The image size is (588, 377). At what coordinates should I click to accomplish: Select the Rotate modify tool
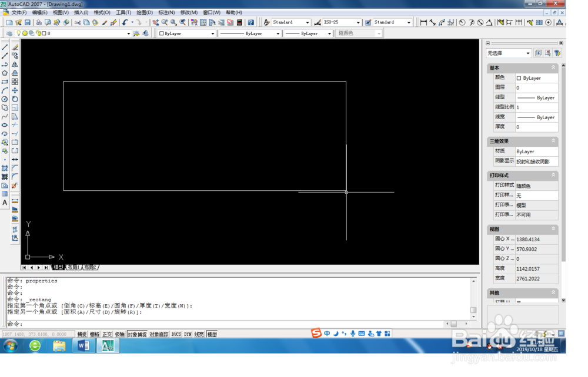pyautogui.click(x=15, y=99)
